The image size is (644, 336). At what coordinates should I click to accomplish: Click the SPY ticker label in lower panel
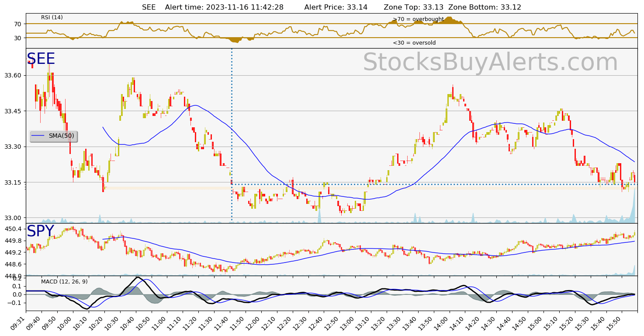point(41,231)
